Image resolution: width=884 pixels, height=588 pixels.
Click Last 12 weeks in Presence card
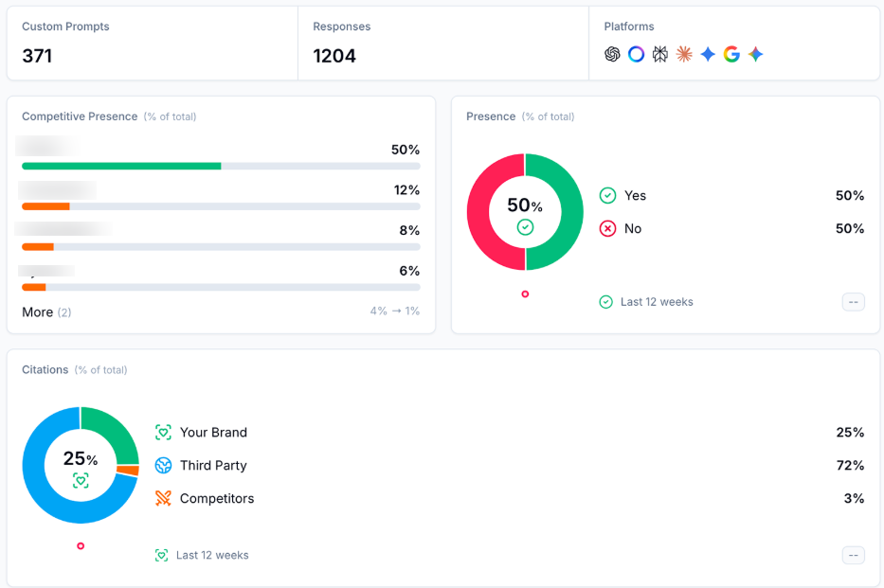tap(656, 302)
